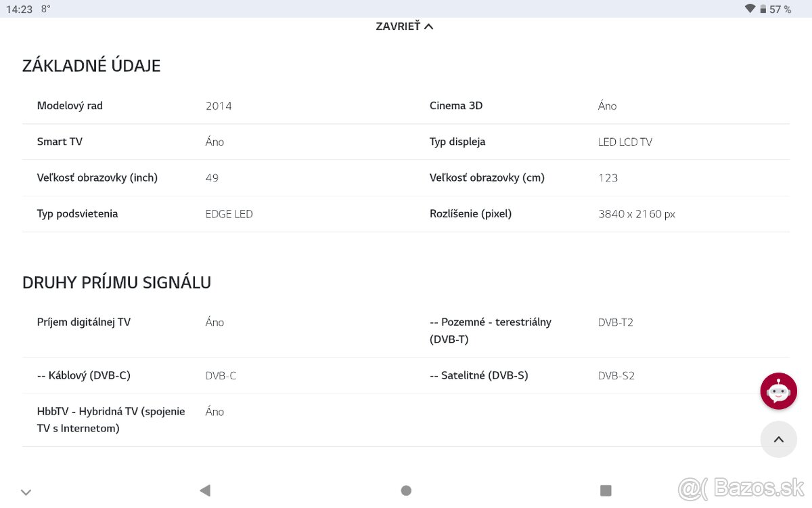Tap the Bazos.sk watermark logo
Viewport: 812px width, 508px height.
click(741, 487)
